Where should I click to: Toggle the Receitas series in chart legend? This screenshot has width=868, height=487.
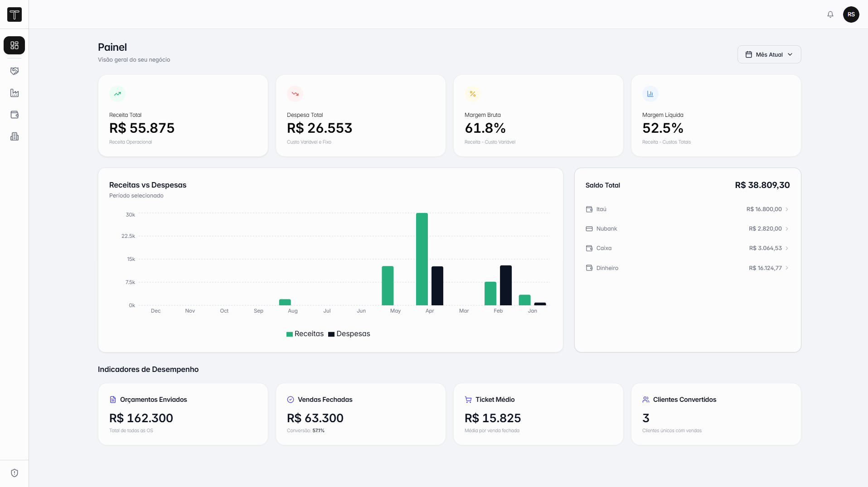(x=305, y=334)
